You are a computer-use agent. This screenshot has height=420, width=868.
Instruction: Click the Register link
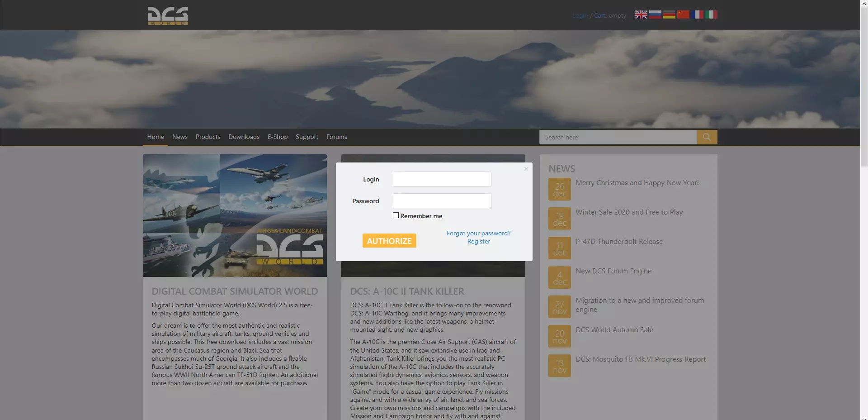point(479,241)
